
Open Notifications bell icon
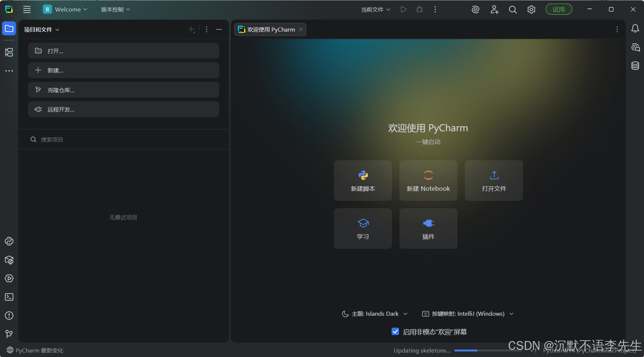[x=635, y=29]
